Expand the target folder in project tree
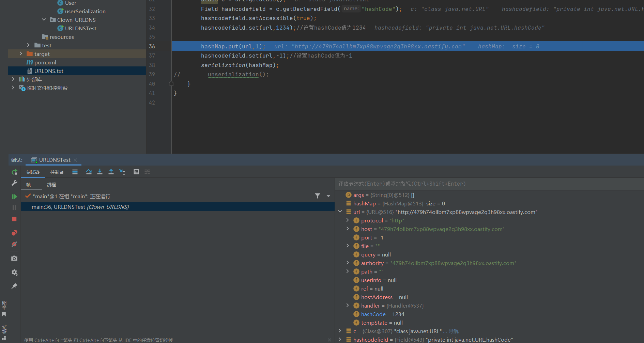644x343 pixels. pyautogui.click(x=21, y=54)
